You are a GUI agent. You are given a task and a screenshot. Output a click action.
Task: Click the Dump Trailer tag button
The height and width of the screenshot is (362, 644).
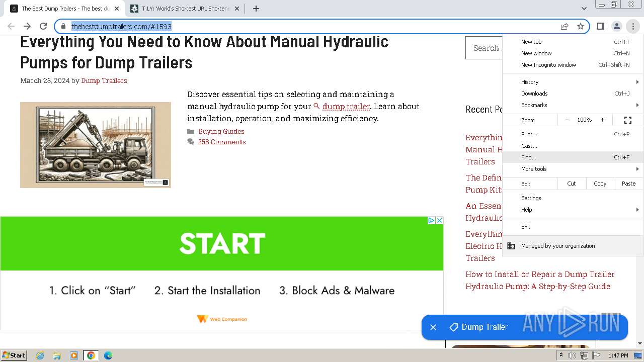(478, 327)
